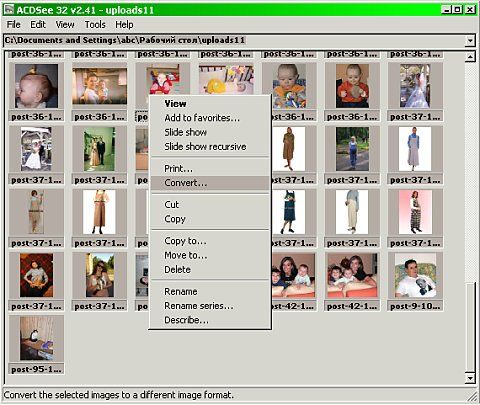Select Describe... in context menu

coord(210,320)
